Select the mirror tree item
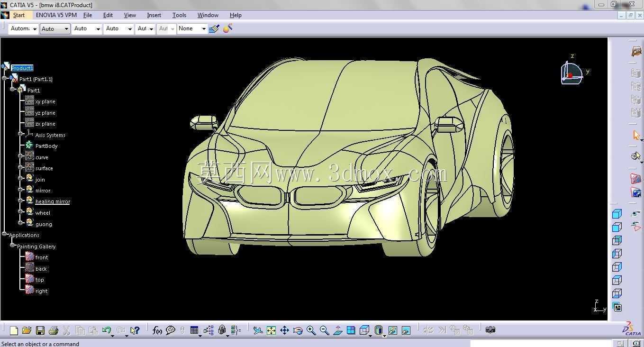 click(43, 191)
